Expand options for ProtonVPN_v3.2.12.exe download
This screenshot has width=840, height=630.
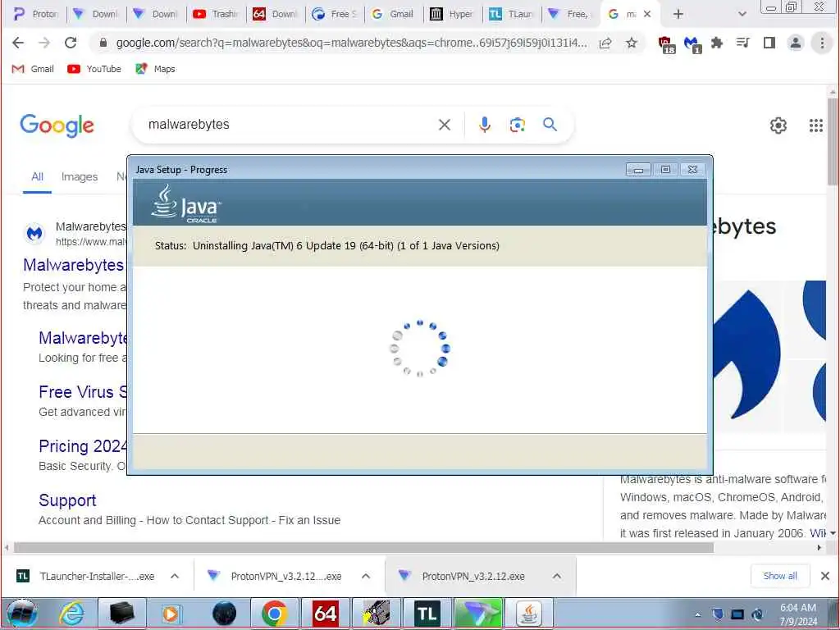point(557,577)
